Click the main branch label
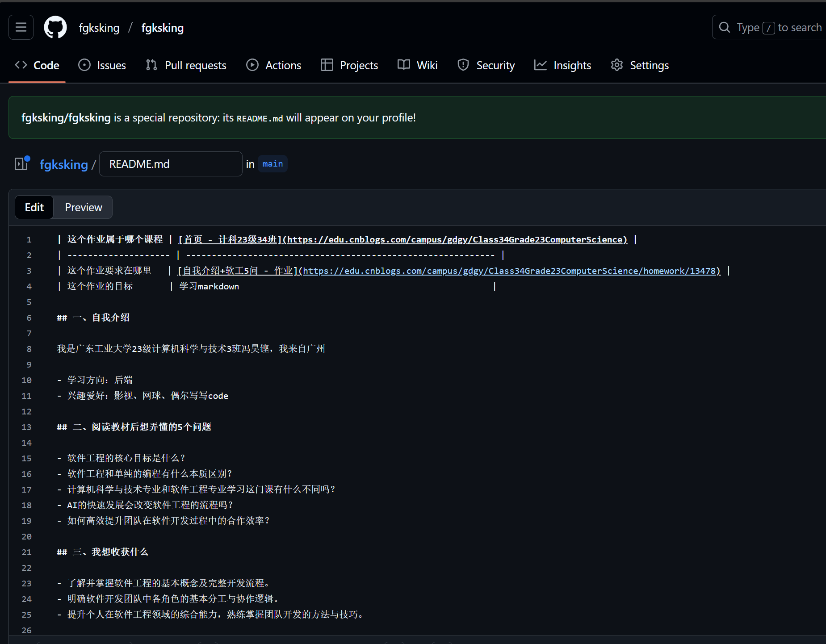The width and height of the screenshot is (826, 644). (x=273, y=164)
